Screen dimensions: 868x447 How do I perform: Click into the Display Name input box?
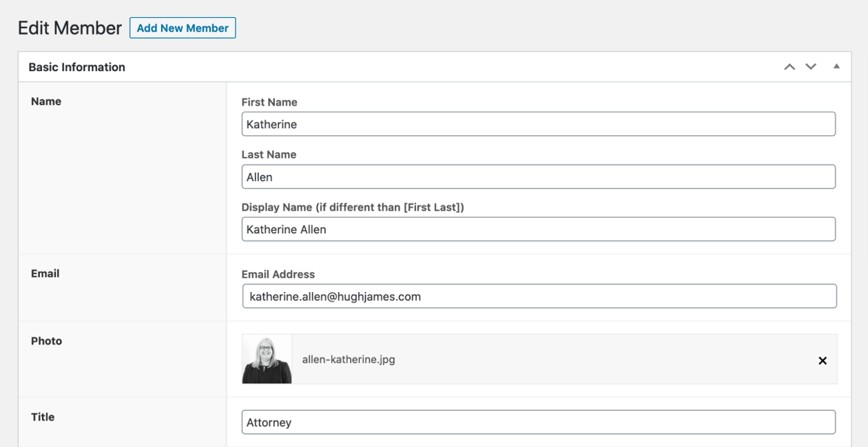[538, 229]
